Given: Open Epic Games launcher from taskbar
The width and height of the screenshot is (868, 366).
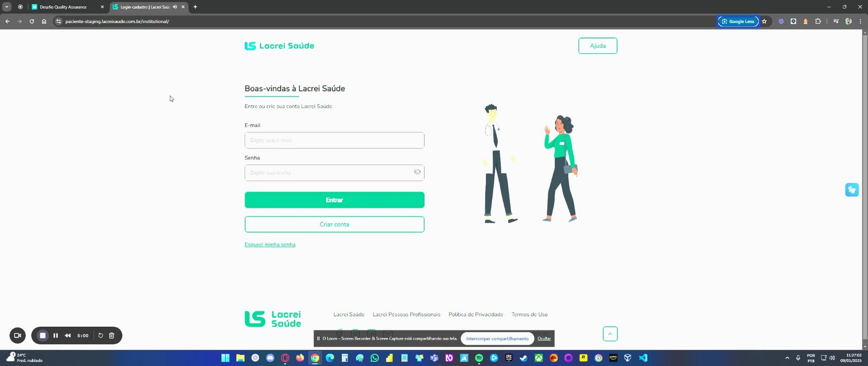Looking at the screenshot, I should coord(508,358).
